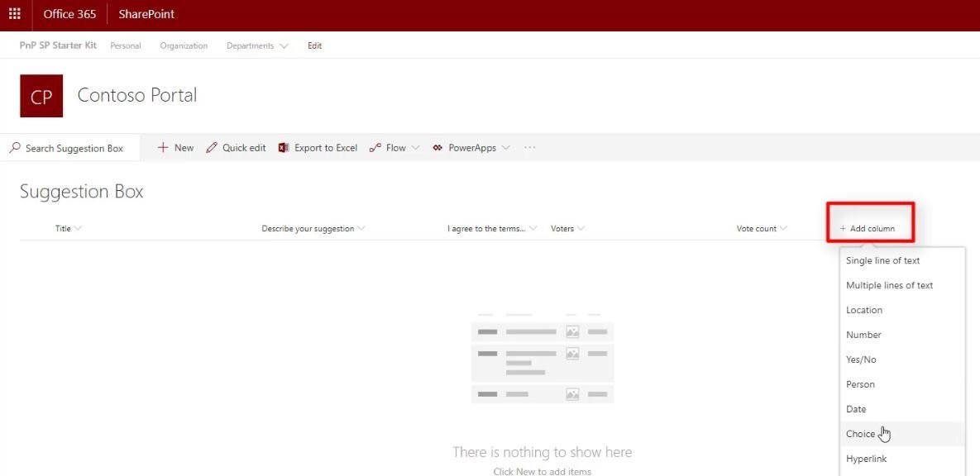Viewport: 980px width, 476px height.
Task: Open the SharePoint home link
Action: [146, 14]
